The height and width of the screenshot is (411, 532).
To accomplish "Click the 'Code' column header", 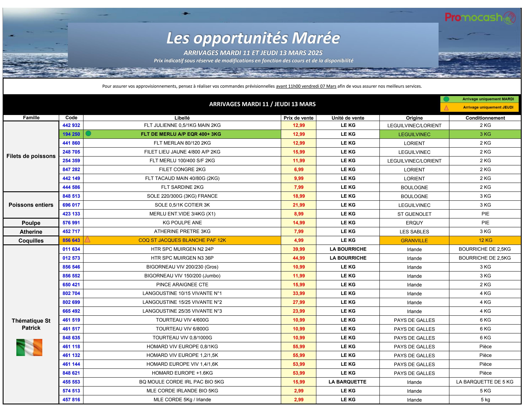I will tap(71, 117).
